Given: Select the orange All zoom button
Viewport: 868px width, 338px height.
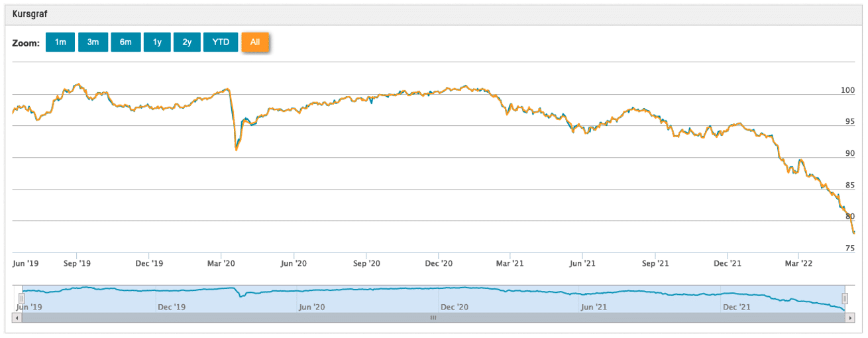Looking at the screenshot, I should pyautogui.click(x=255, y=43).
